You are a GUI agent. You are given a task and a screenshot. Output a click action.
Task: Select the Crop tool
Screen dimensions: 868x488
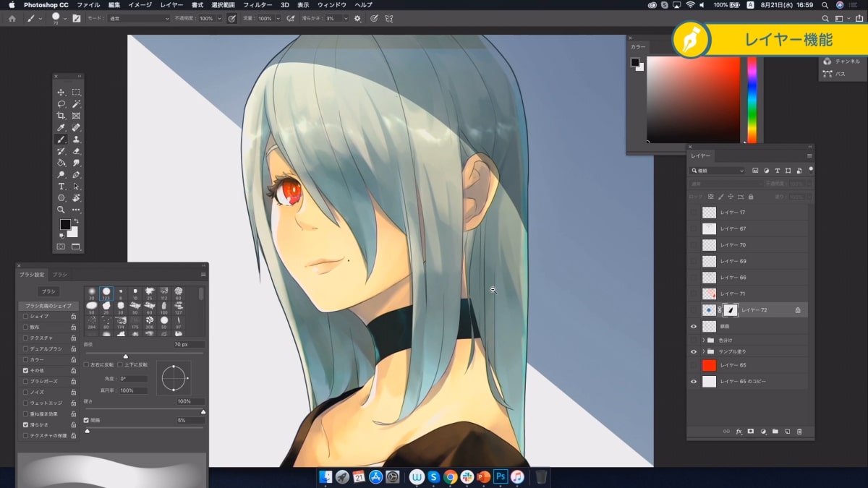[61, 116]
